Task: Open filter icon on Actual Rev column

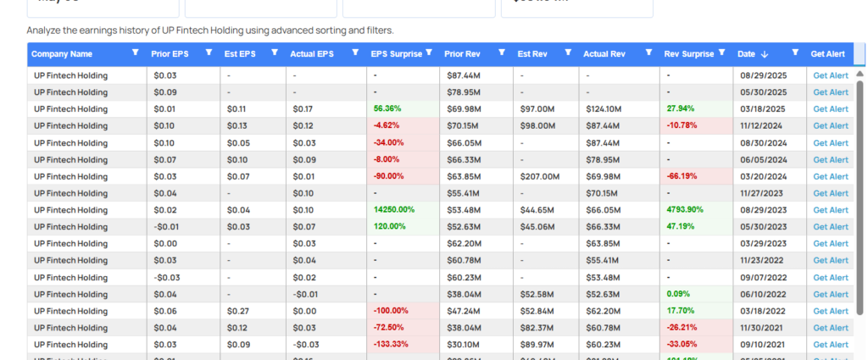Action: click(648, 53)
